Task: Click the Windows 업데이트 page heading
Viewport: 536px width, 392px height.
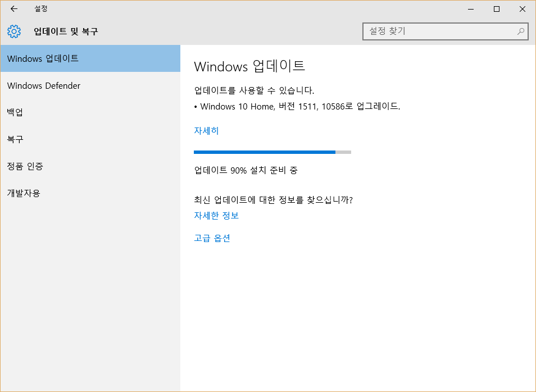Action: point(249,66)
